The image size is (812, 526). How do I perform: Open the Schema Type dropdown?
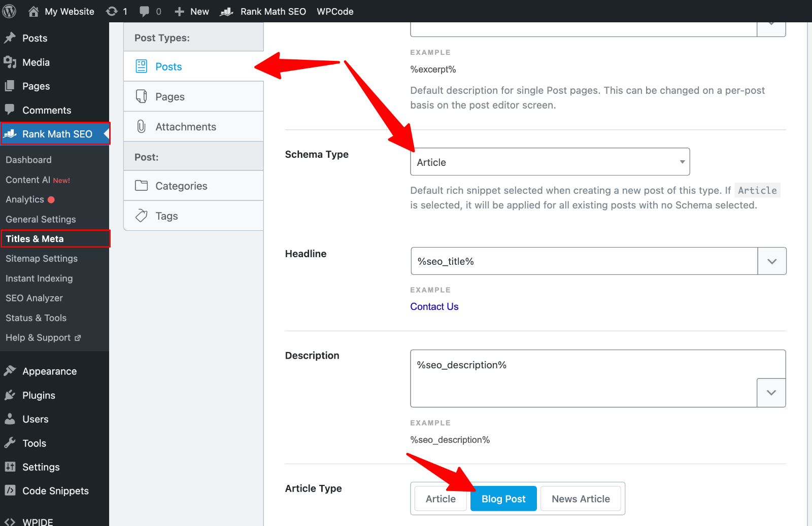pyautogui.click(x=550, y=162)
